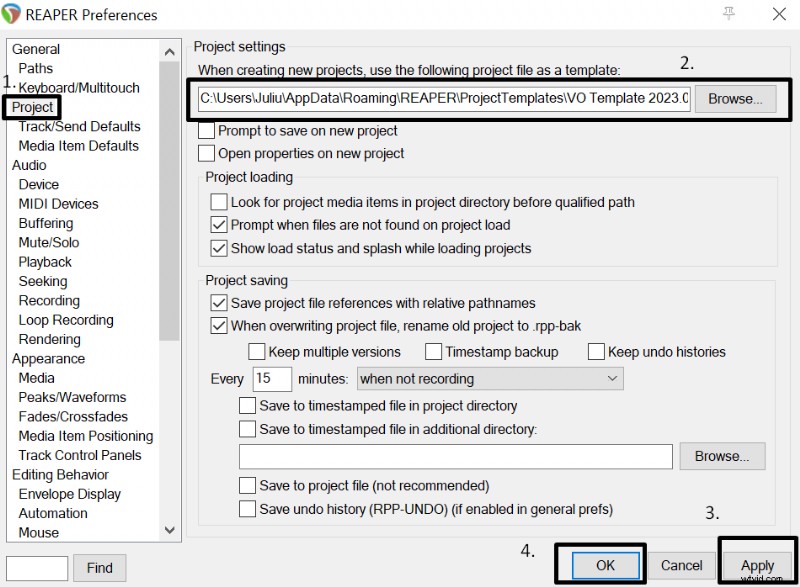Click the sidebar scrollbar down arrow
This screenshot has width=800, height=587.
(169, 529)
